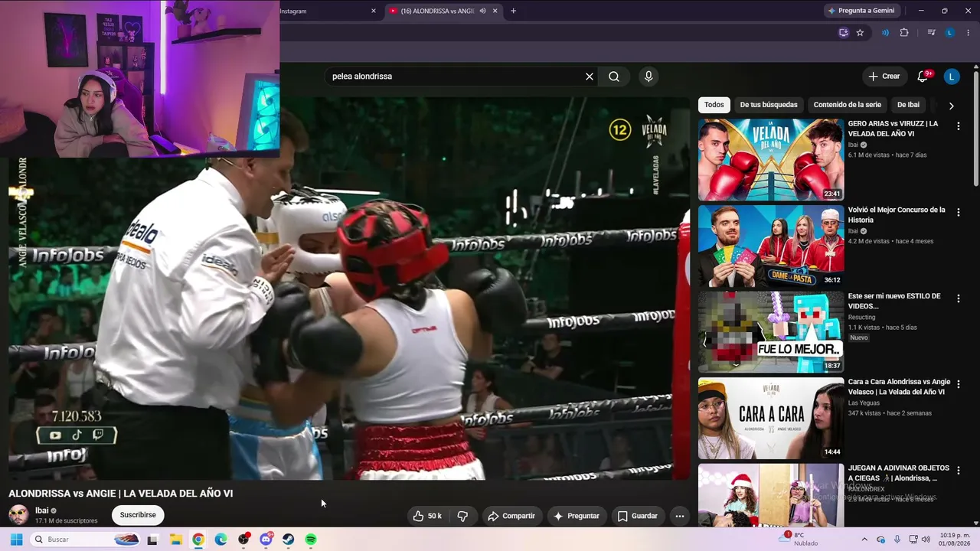Image resolution: width=980 pixels, height=551 pixels.
Task: Select the Todos filter chip
Action: [x=714, y=105]
